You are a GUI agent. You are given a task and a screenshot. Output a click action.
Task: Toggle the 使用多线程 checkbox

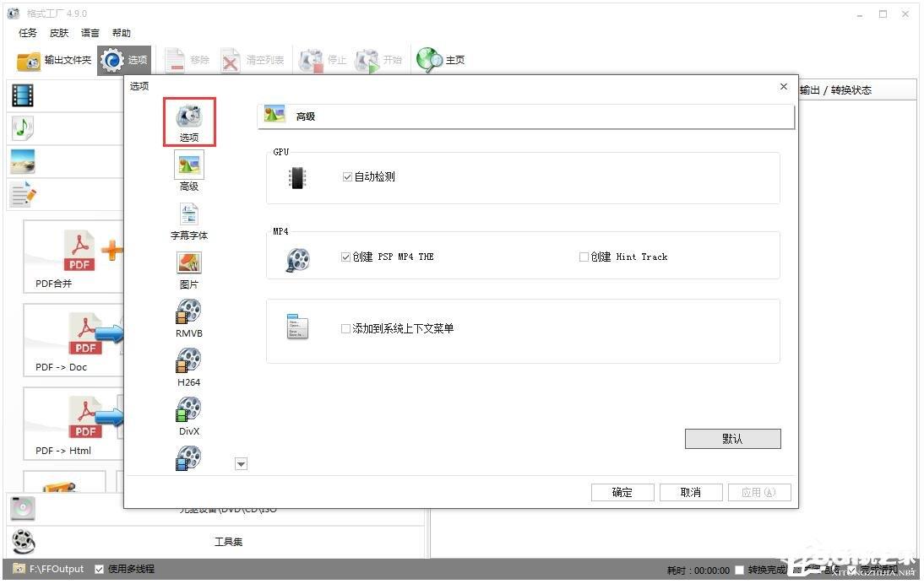pyautogui.click(x=99, y=570)
